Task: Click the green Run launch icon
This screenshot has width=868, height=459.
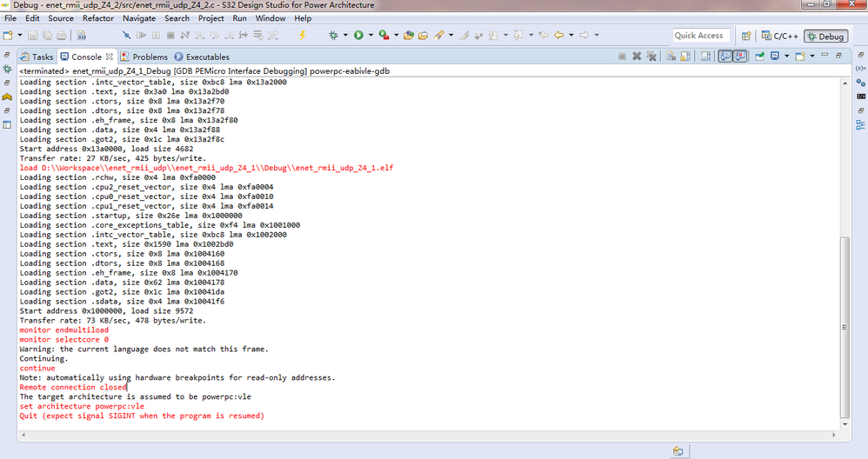Action: 358,36
